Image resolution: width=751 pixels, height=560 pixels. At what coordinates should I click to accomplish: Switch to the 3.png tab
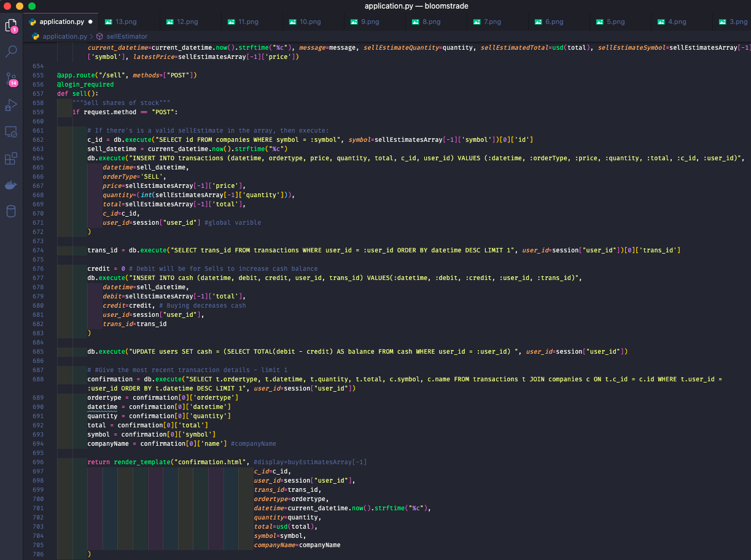[732, 21]
